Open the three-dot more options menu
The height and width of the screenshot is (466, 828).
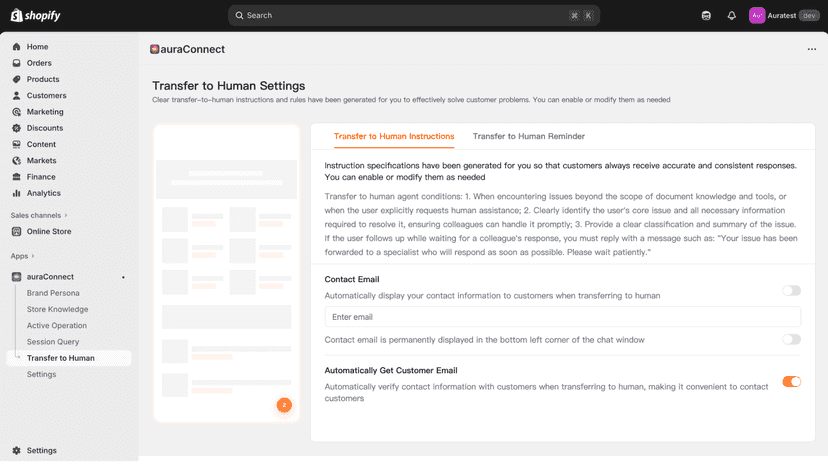[812, 49]
